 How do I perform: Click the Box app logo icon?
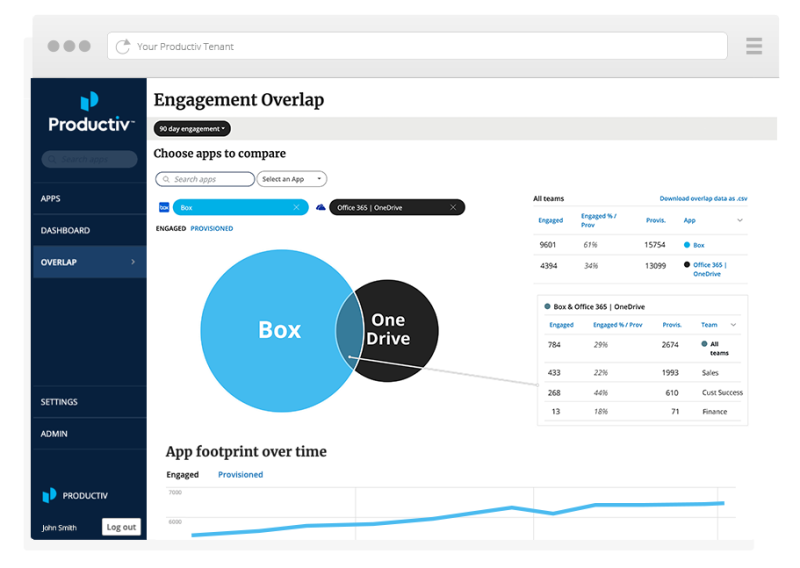click(164, 207)
